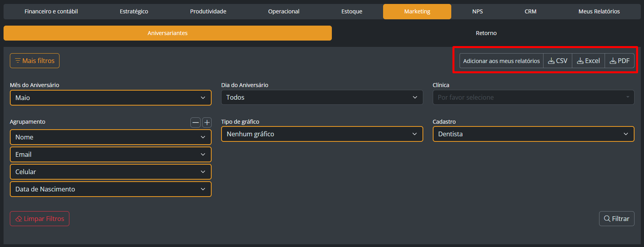Switch to the Retorno sub-tab
644x247 pixels.
click(x=486, y=33)
